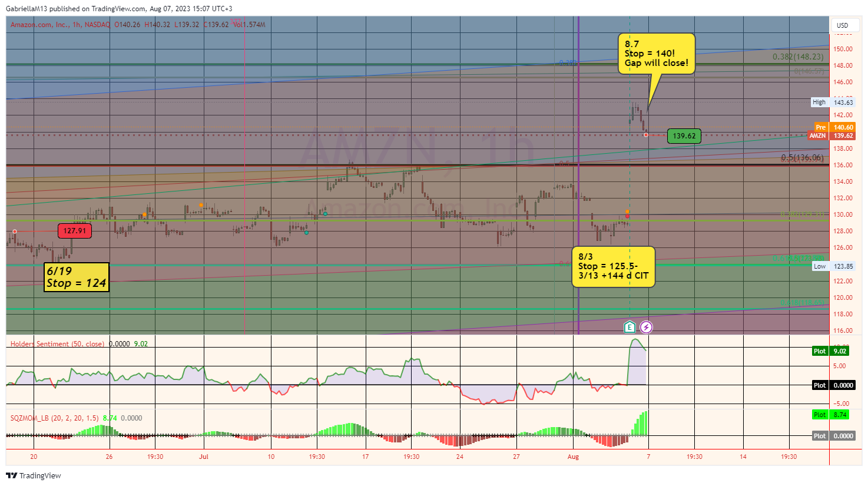The image size is (868, 486).
Task: Click the 'C139.62' close value in header
Action: 216,25
